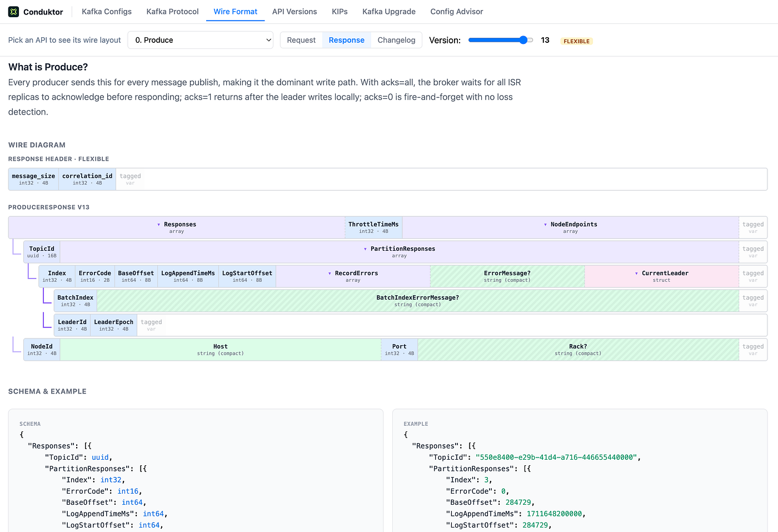
Task: Switch to Kafka Upgrade tab
Action: point(389,12)
